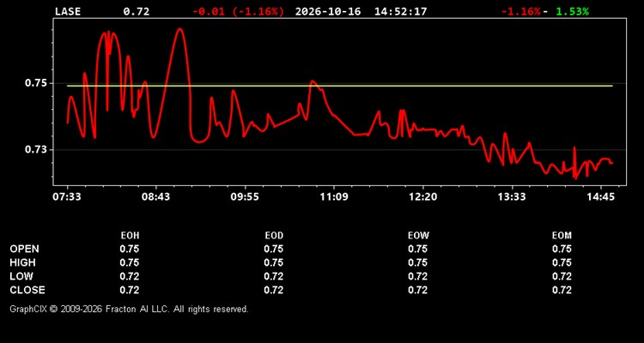Click the EOD column header
The height and width of the screenshot is (343, 644).
[x=274, y=236]
